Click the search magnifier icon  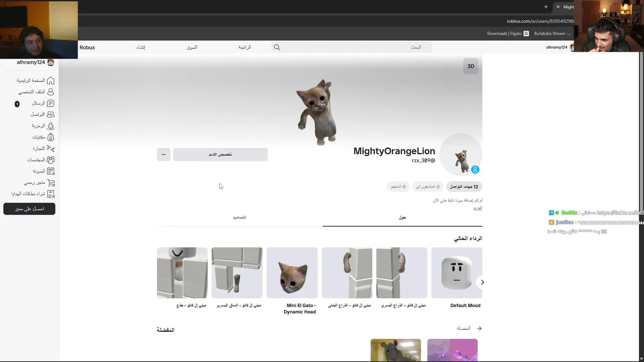(x=277, y=47)
